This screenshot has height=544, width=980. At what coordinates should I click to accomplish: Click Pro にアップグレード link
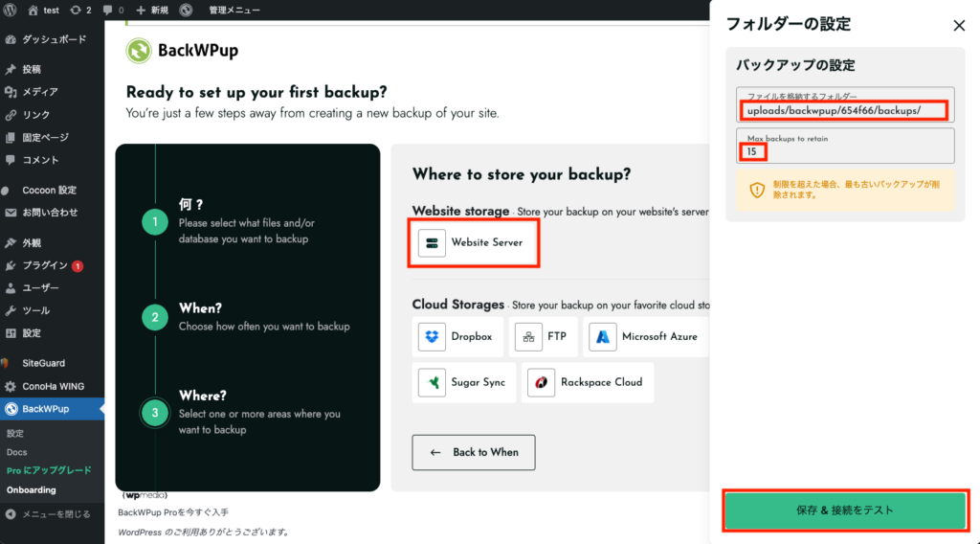49,470
